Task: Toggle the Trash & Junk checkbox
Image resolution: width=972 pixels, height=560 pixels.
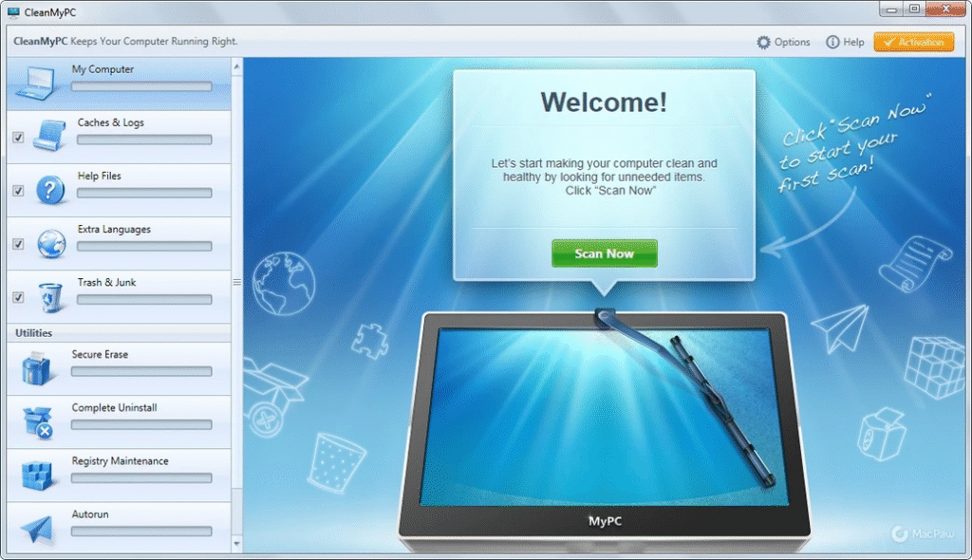Action: 18,297
